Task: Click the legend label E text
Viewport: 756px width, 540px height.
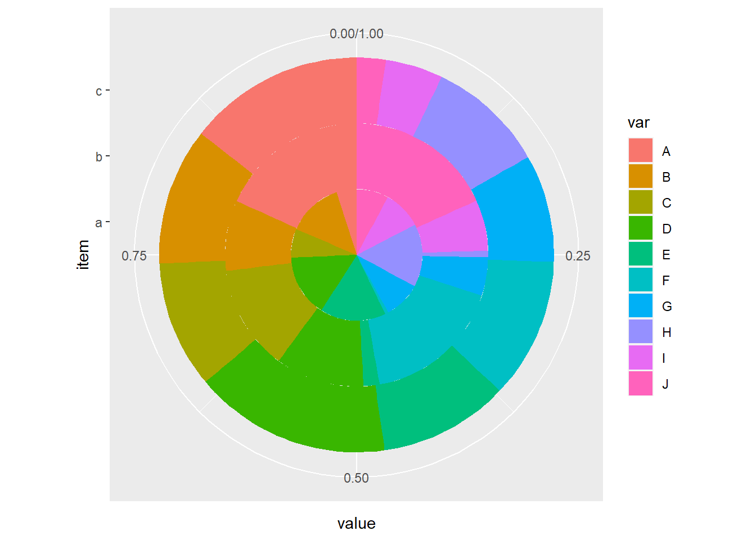Action: (666, 255)
